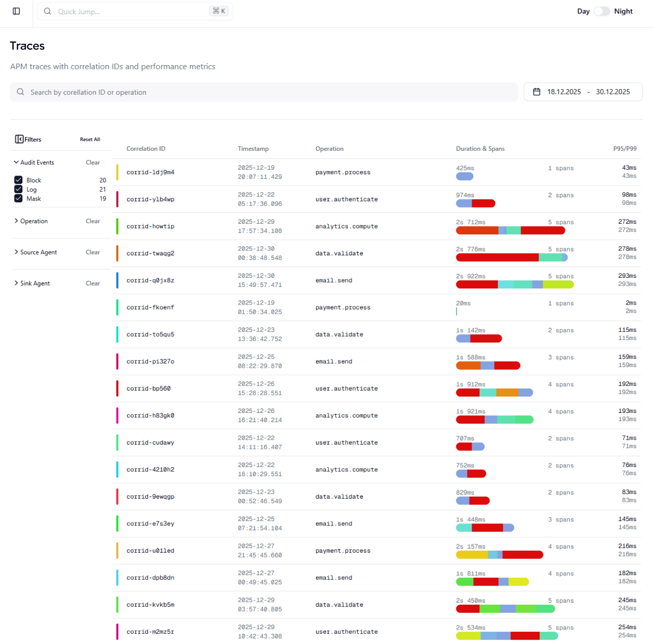Viewport: 653px width, 644px height.
Task: Open trace corrid-kvkb5m
Action: click(x=150, y=605)
